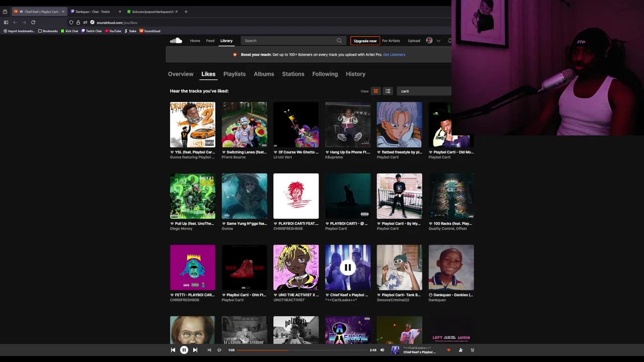Open the Dankquan - Dankies artwork
The height and width of the screenshot is (362, 644).
coord(451,267)
